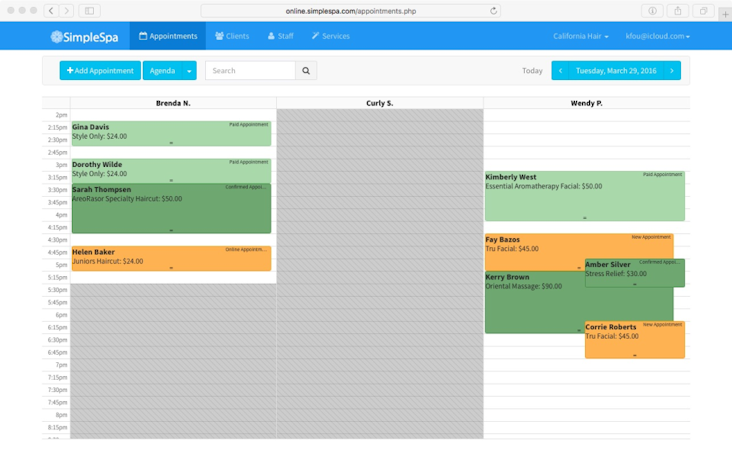Go to the next day arrow
The width and height of the screenshot is (732, 450).
pos(672,70)
